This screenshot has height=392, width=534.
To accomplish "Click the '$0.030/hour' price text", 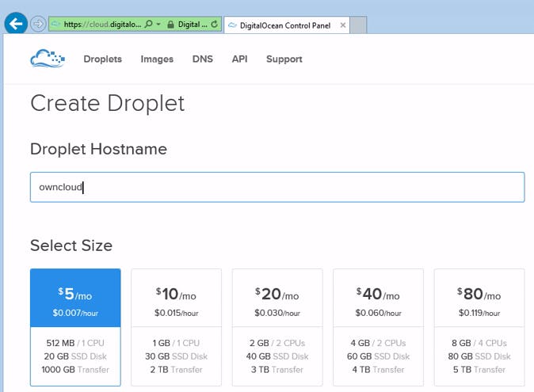I will coord(277,313).
